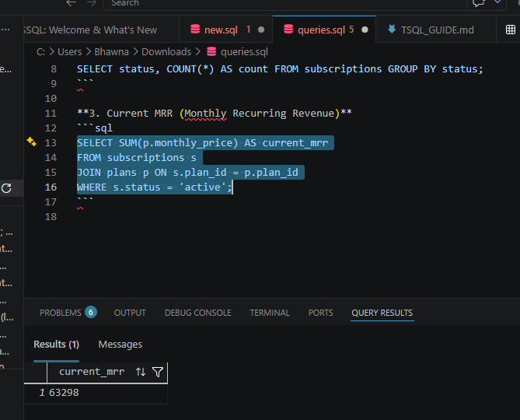Image resolution: width=520 pixels, height=420 pixels.
Task: Filter the current_mrr column
Action: [x=158, y=372]
